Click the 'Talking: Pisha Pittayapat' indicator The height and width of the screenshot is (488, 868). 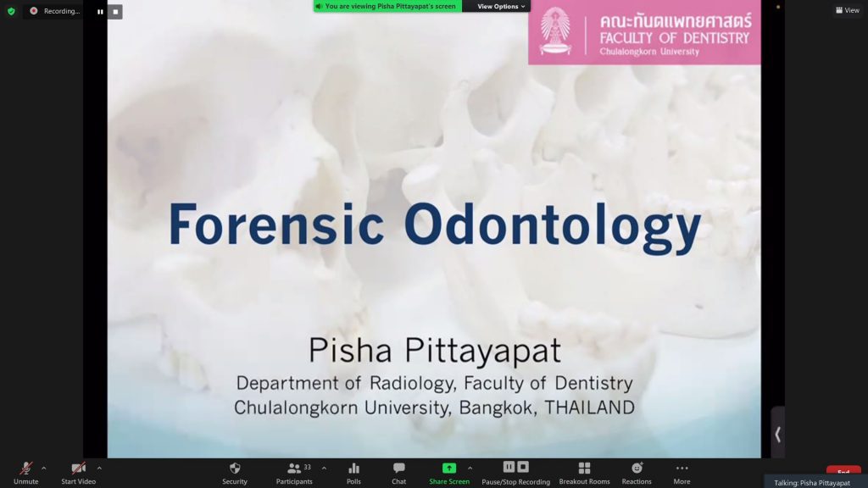(x=811, y=482)
